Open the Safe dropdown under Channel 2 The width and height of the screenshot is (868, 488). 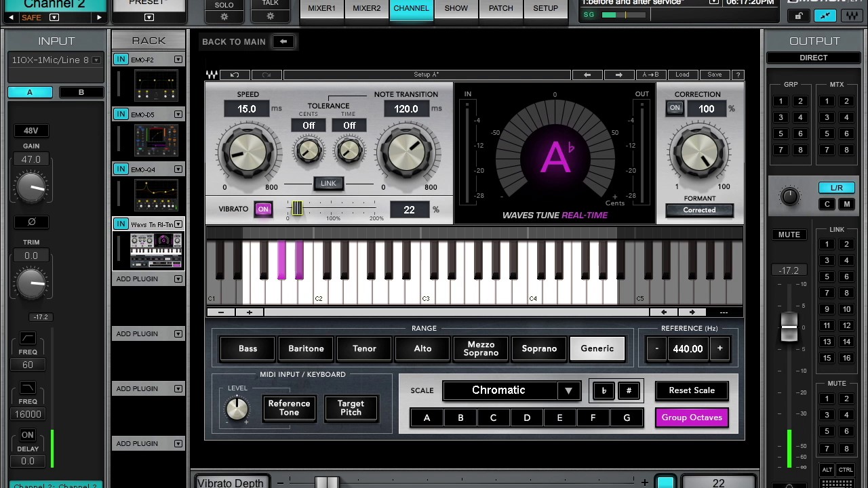click(x=54, y=18)
